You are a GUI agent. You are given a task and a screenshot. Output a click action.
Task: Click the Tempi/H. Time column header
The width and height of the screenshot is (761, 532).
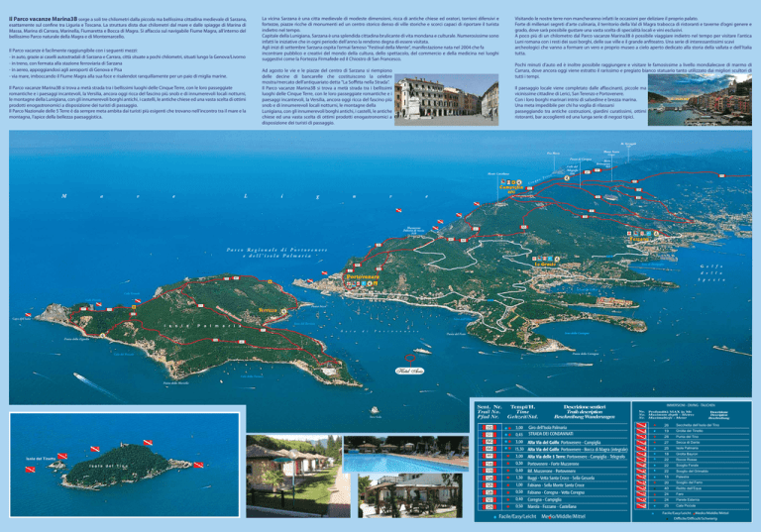pos(522,411)
